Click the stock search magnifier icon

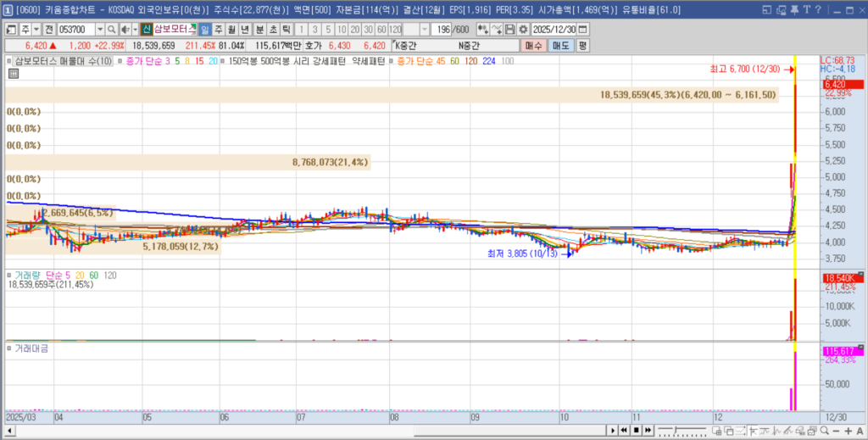pyautogui.click(x=111, y=29)
